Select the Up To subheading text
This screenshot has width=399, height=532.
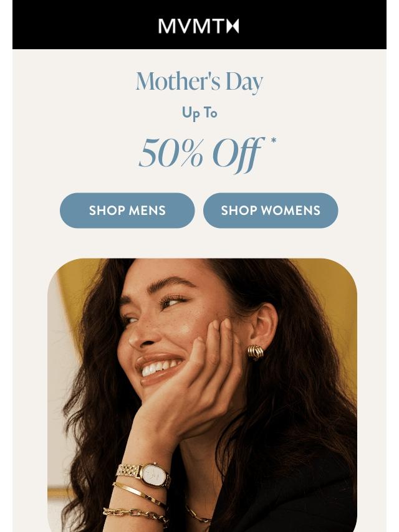click(x=199, y=113)
